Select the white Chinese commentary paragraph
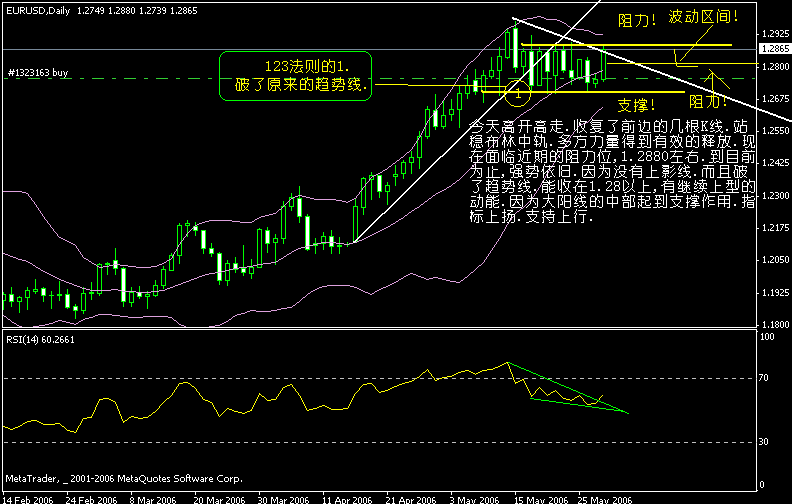Screen dimensions: 792x504 (612, 171)
